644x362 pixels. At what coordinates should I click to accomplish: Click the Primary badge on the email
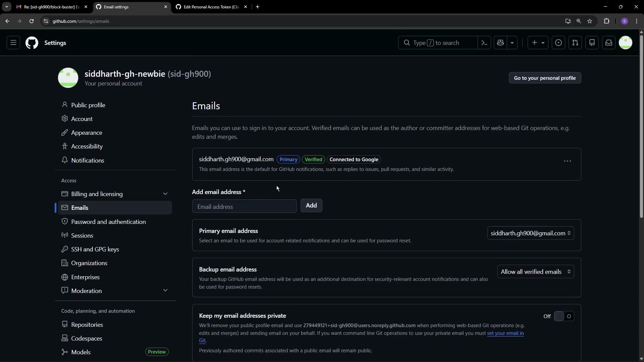click(288, 160)
